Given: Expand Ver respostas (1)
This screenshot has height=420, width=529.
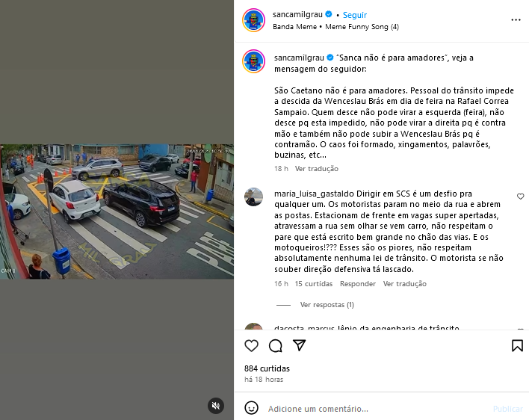Looking at the screenshot, I should [327, 305].
